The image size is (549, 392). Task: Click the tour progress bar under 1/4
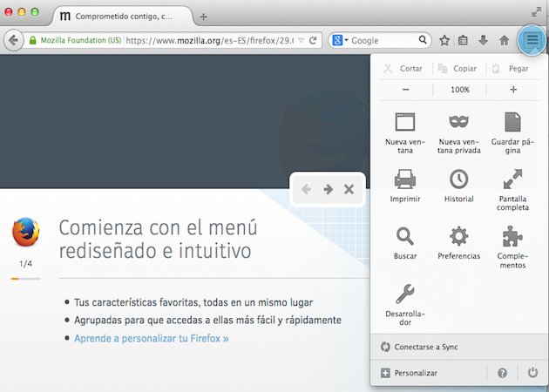[25, 279]
